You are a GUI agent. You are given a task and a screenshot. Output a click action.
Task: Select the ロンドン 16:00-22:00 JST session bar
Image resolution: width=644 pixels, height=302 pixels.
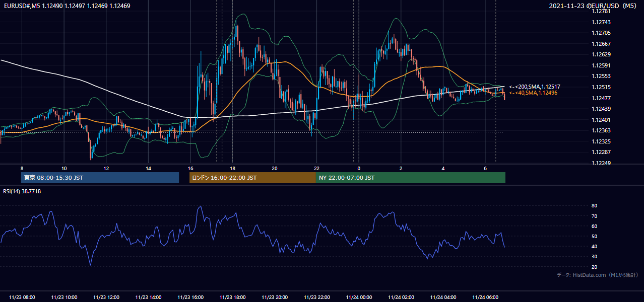pyautogui.click(x=252, y=178)
